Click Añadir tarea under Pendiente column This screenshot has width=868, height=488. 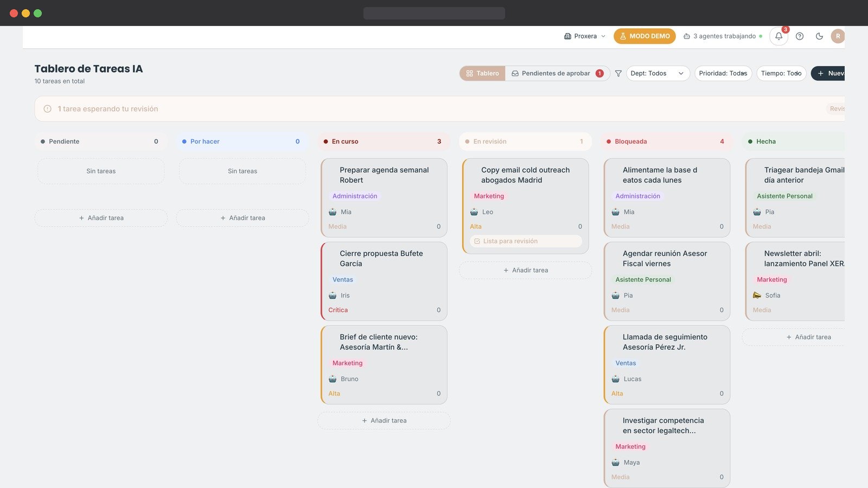click(x=101, y=218)
